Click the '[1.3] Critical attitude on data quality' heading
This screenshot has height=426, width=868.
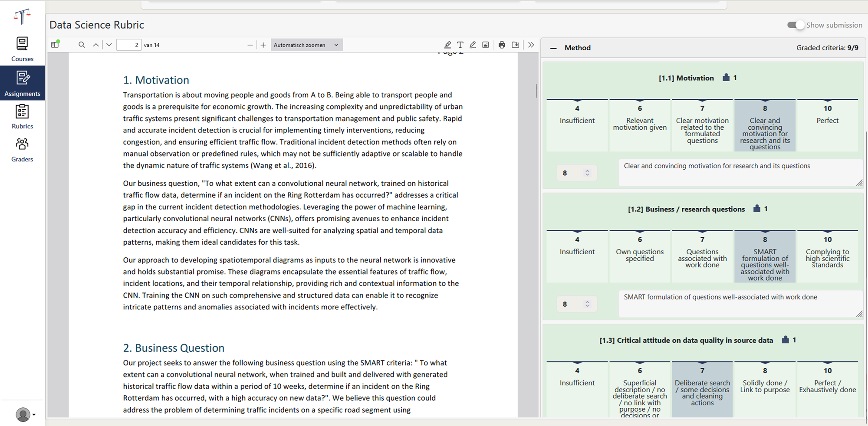coord(686,341)
